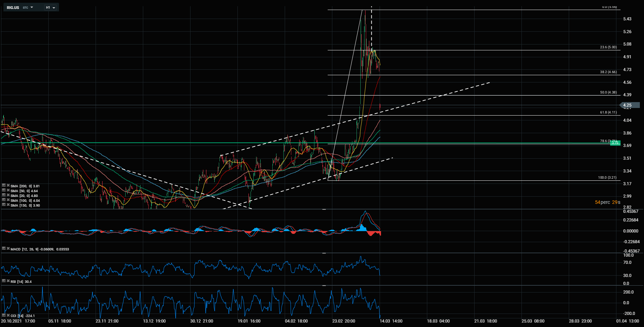
Task: Open RSI indicator settings icon
Action: (3, 281)
